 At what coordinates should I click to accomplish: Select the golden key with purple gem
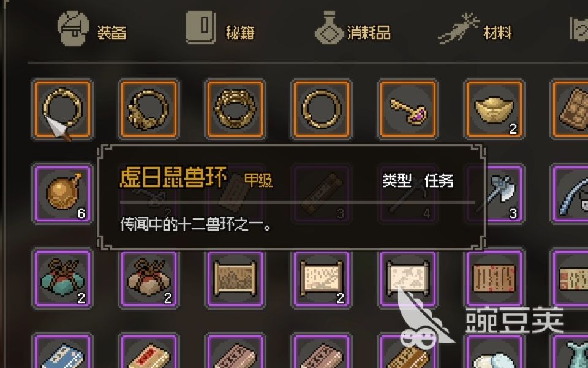pos(408,109)
